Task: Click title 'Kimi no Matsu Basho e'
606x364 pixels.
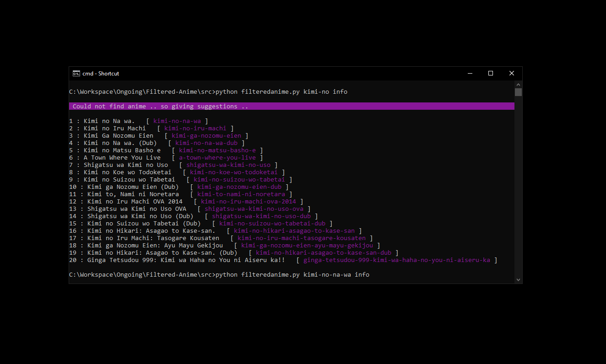Action: [122, 150]
